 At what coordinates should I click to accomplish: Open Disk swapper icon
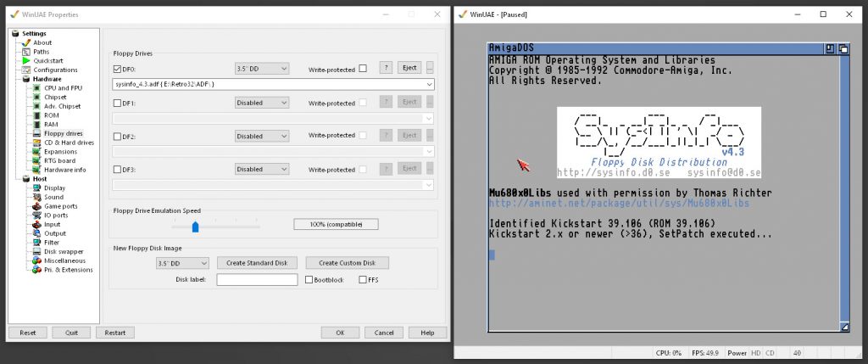coord(36,251)
